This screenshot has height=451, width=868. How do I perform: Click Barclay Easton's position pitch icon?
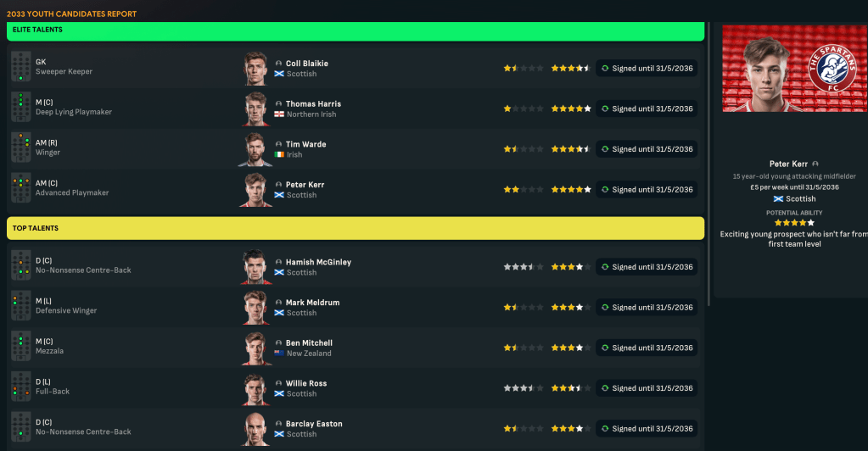20,428
